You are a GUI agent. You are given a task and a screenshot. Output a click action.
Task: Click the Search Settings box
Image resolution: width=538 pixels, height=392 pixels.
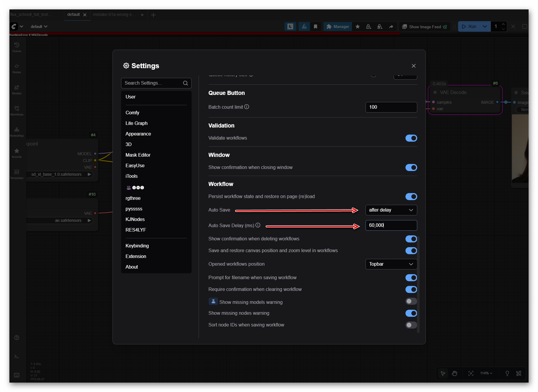tap(153, 83)
